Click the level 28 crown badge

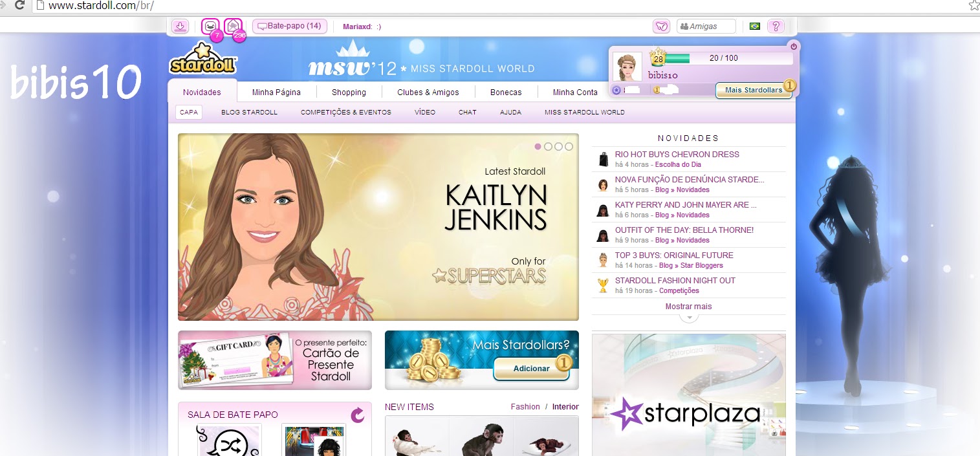coord(658,58)
